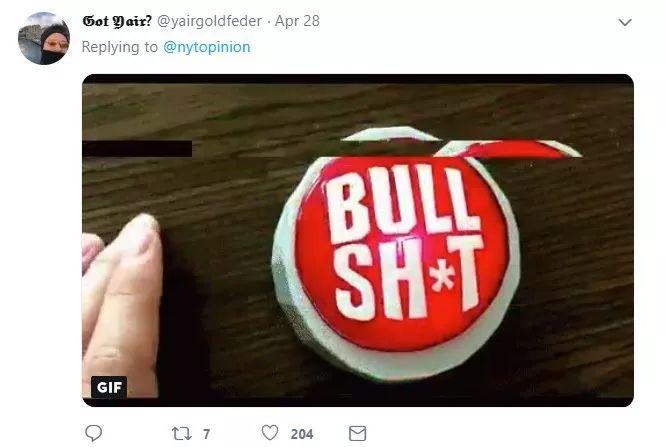Click the red BULL SH*T button in the GIF
This screenshot has width=667, height=447.
tap(401, 253)
